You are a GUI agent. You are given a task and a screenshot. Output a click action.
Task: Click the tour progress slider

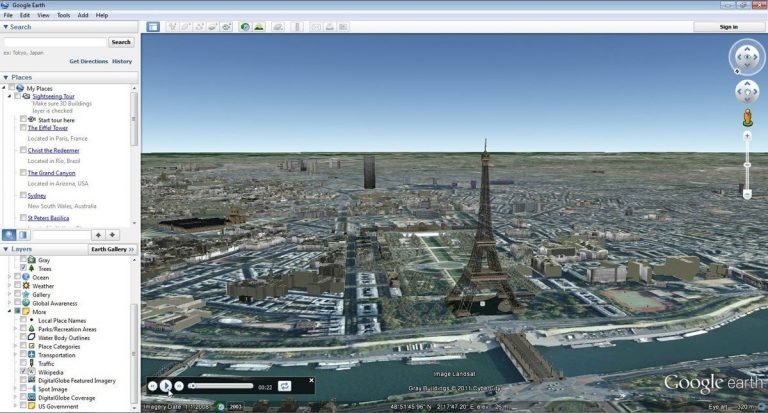220,386
